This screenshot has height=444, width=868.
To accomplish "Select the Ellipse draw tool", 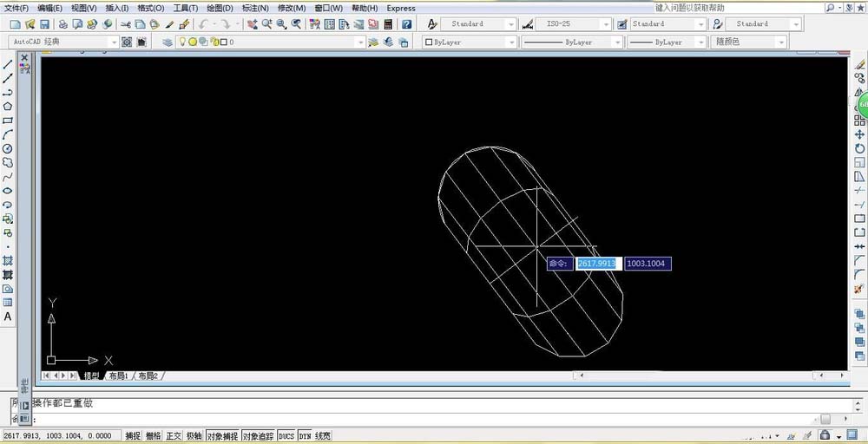I will pyautogui.click(x=8, y=191).
